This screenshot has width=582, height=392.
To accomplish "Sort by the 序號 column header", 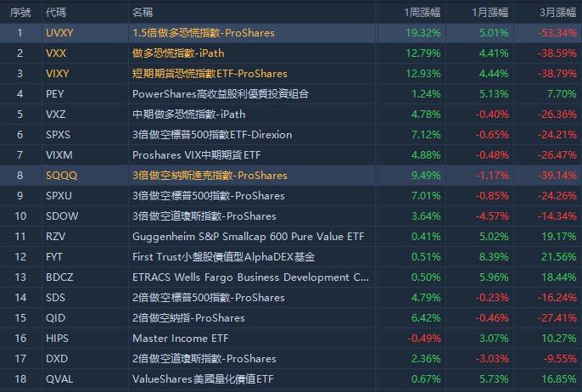I will [x=20, y=13].
